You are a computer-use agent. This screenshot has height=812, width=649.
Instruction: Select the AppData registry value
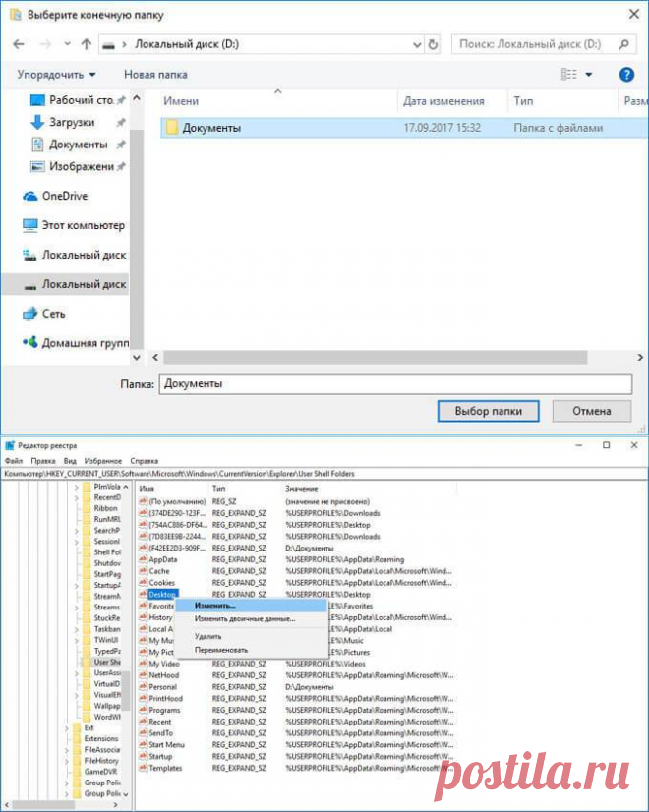tap(162, 559)
